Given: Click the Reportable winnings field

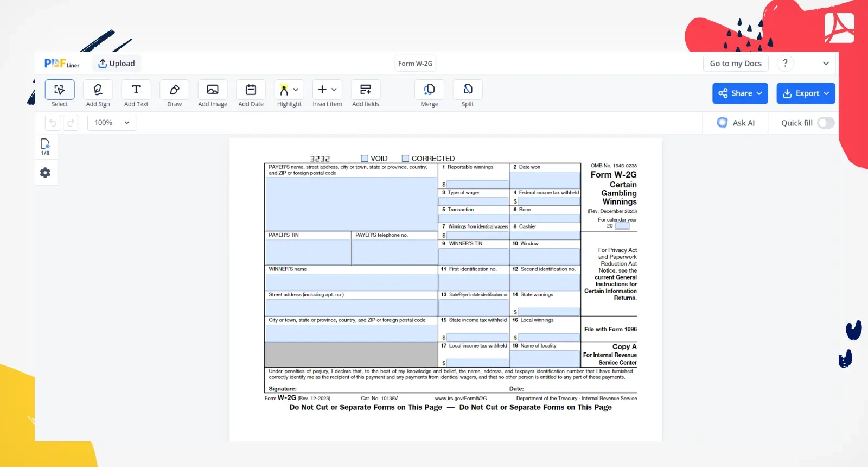Looking at the screenshot, I should pyautogui.click(x=477, y=184).
